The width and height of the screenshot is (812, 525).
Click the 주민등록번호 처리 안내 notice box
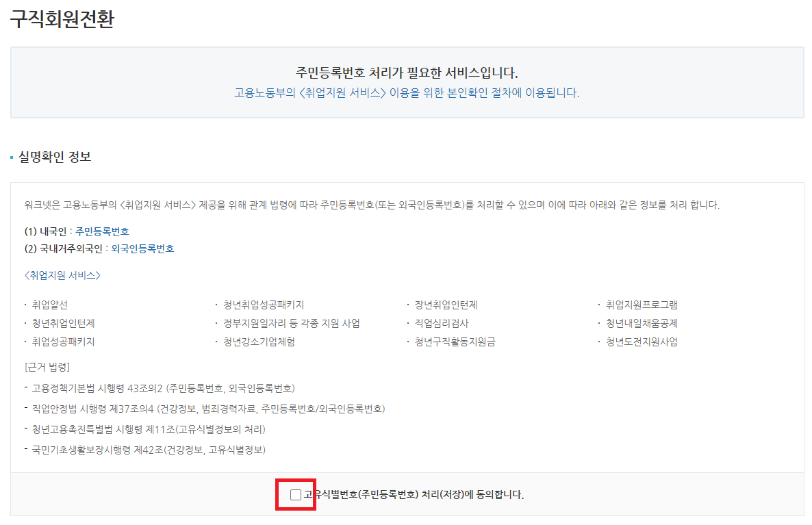click(406, 82)
